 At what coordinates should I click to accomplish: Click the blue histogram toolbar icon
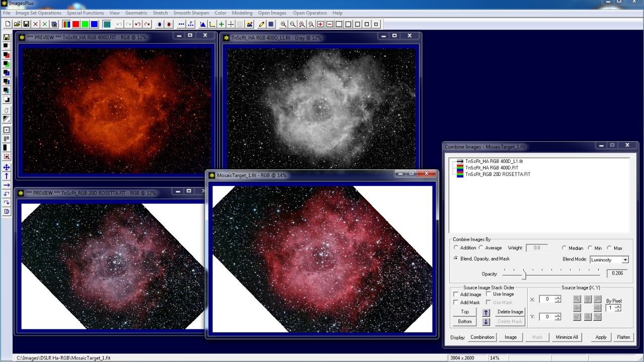coord(203,24)
